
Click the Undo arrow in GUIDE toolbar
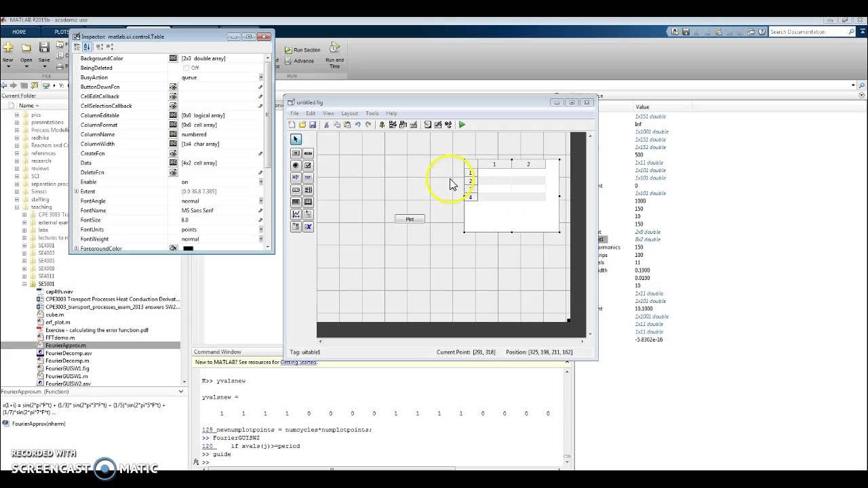click(358, 125)
